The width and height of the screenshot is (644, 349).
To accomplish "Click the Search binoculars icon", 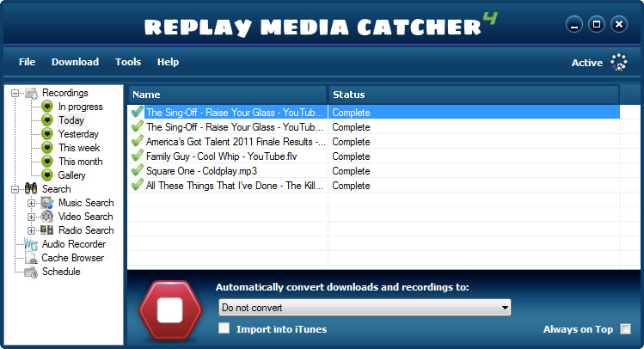I will point(31,189).
